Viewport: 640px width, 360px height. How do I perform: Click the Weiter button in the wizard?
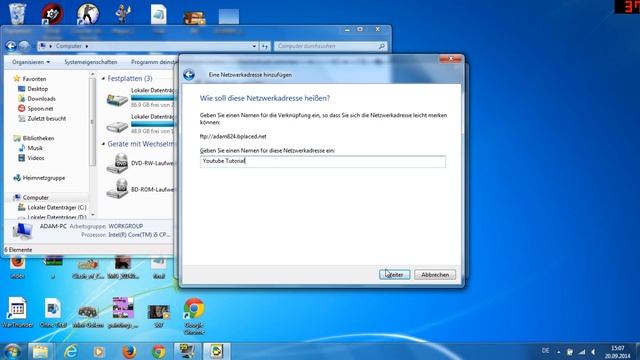click(x=394, y=275)
